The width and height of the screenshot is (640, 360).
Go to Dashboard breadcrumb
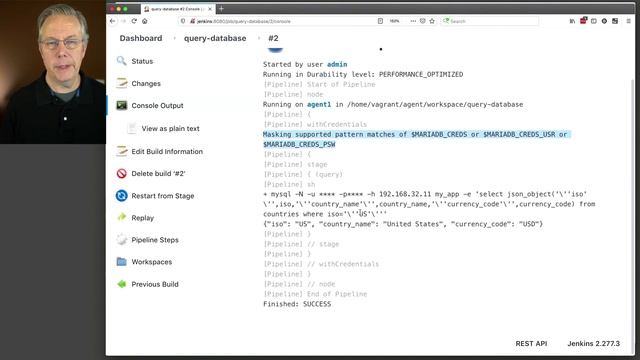click(141, 38)
